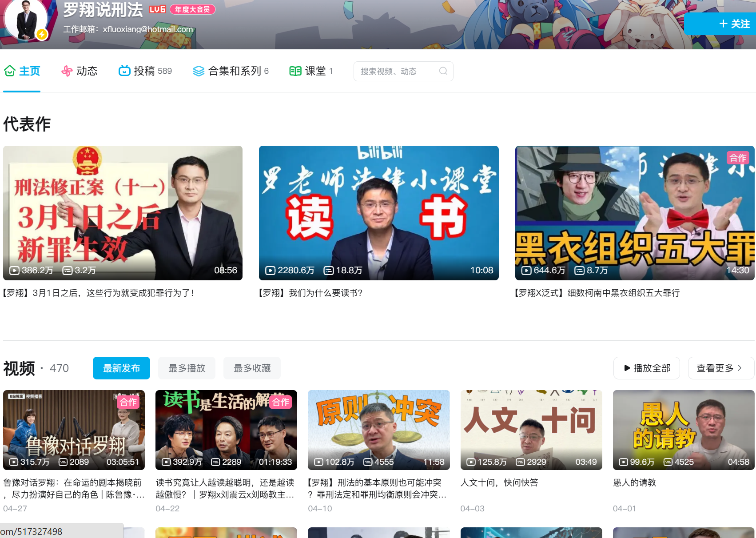Image resolution: width=756 pixels, height=538 pixels.
Task: Sort videos by 最多播放
Action: pos(187,368)
